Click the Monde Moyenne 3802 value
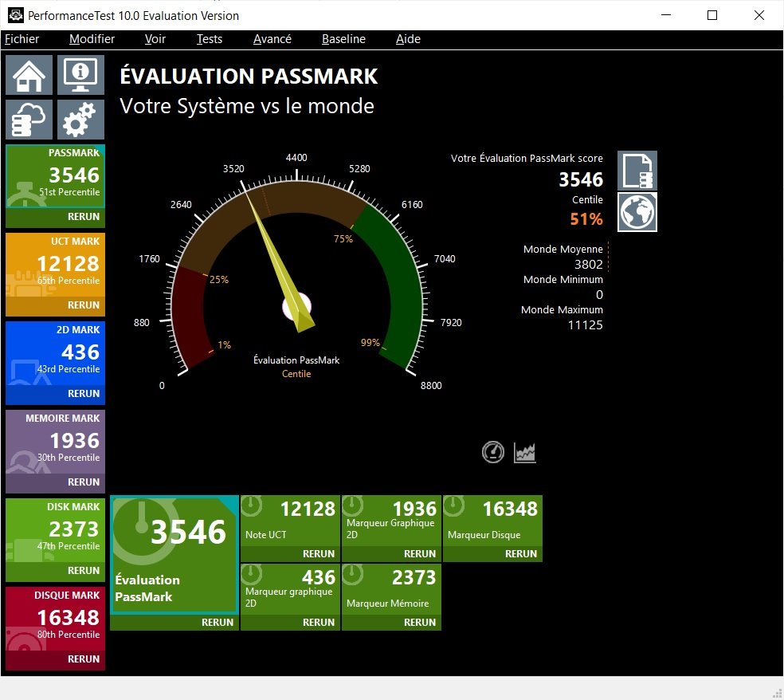 pos(589,264)
